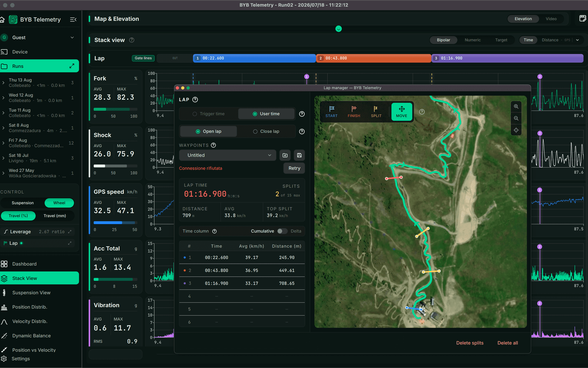This screenshot has height=368, width=588.
Task: Activate the MOVE tool on map
Action: (401, 112)
